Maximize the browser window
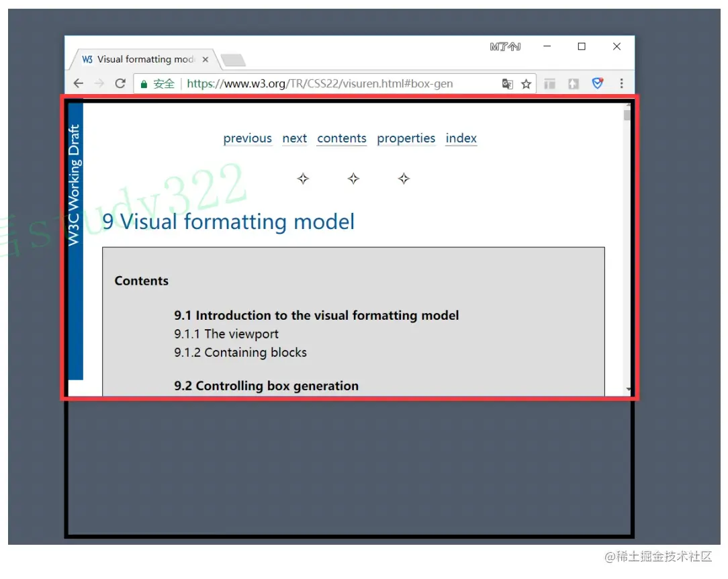Viewport: 728px width, 579px height. [x=582, y=46]
